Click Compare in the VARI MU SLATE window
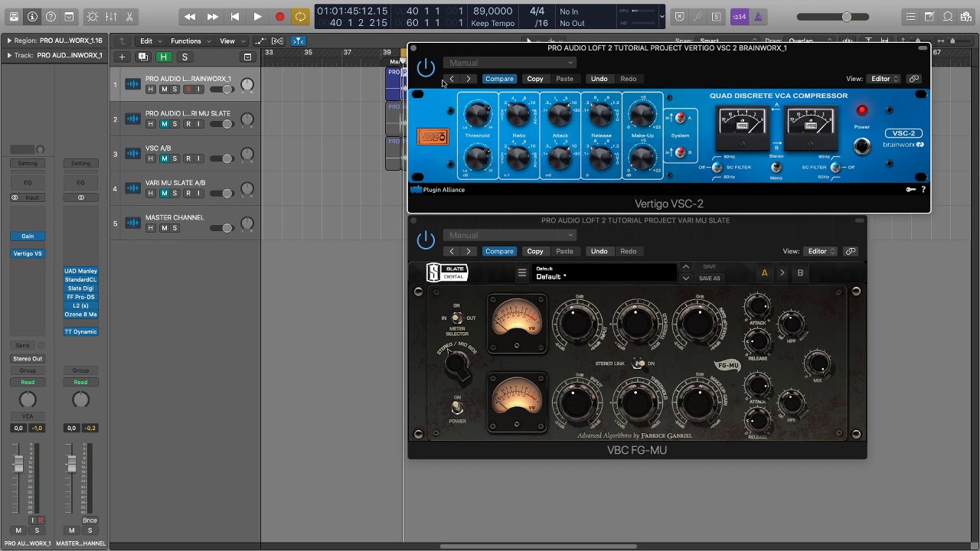Screen dimensions: 980x551 [x=499, y=251]
